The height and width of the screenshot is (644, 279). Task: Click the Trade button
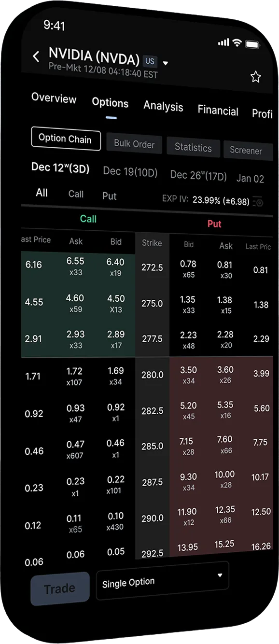[60, 588]
